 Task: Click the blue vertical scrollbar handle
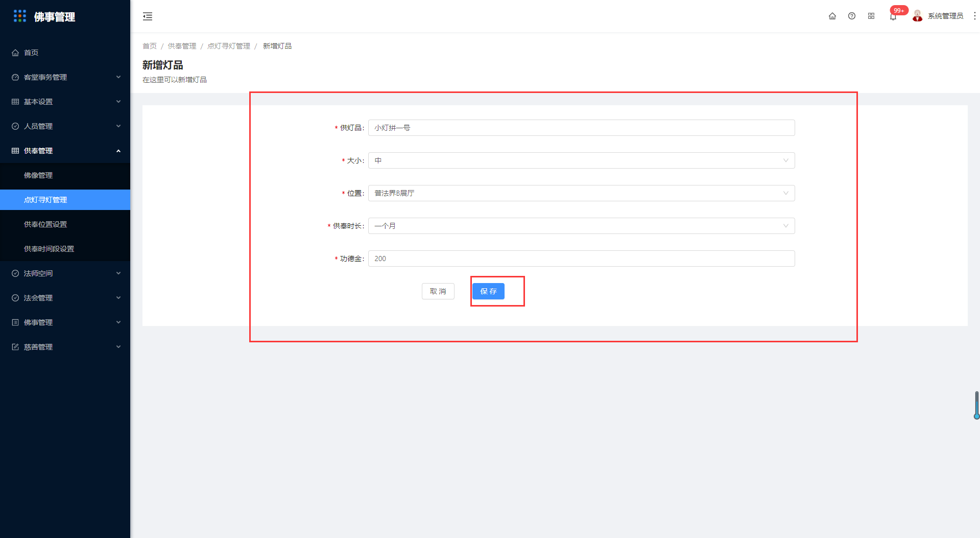coord(976,405)
